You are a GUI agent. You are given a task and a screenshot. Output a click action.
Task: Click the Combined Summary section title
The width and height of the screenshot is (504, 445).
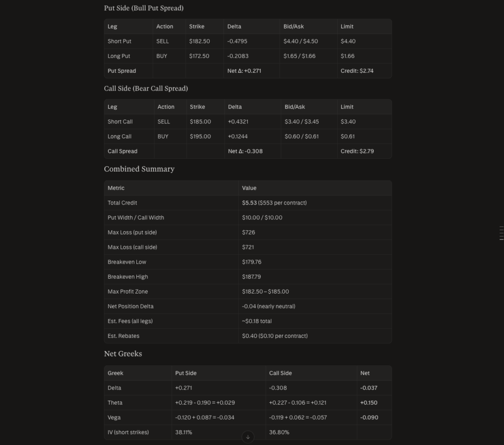click(139, 169)
